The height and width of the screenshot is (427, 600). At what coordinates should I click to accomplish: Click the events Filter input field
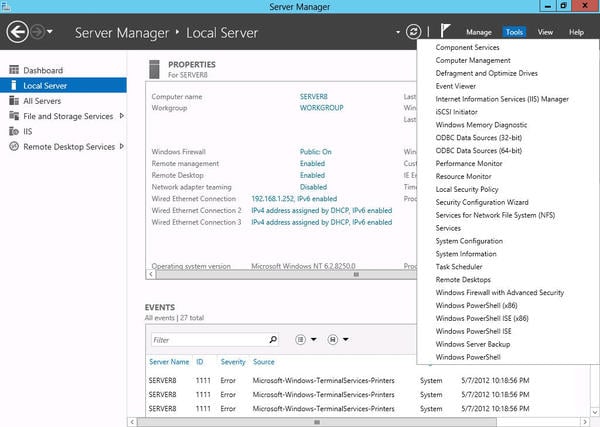coord(209,340)
